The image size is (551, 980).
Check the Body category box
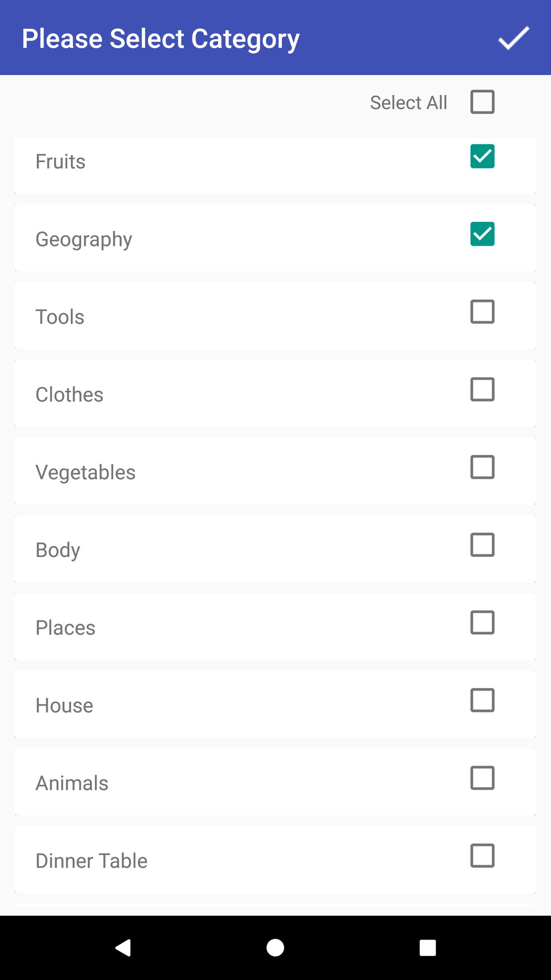click(482, 545)
